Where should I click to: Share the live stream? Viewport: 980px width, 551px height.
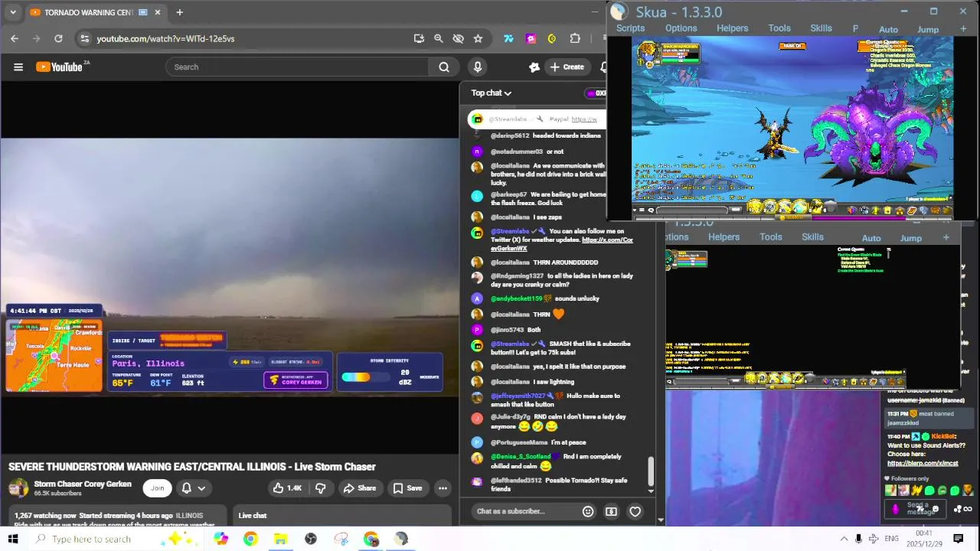tap(360, 488)
